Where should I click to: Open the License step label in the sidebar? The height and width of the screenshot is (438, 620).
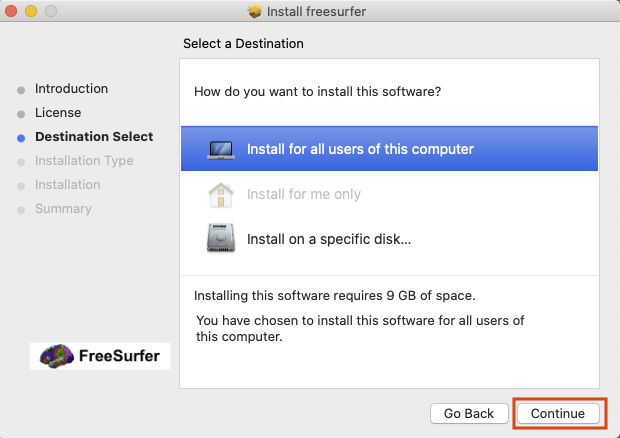click(x=58, y=113)
